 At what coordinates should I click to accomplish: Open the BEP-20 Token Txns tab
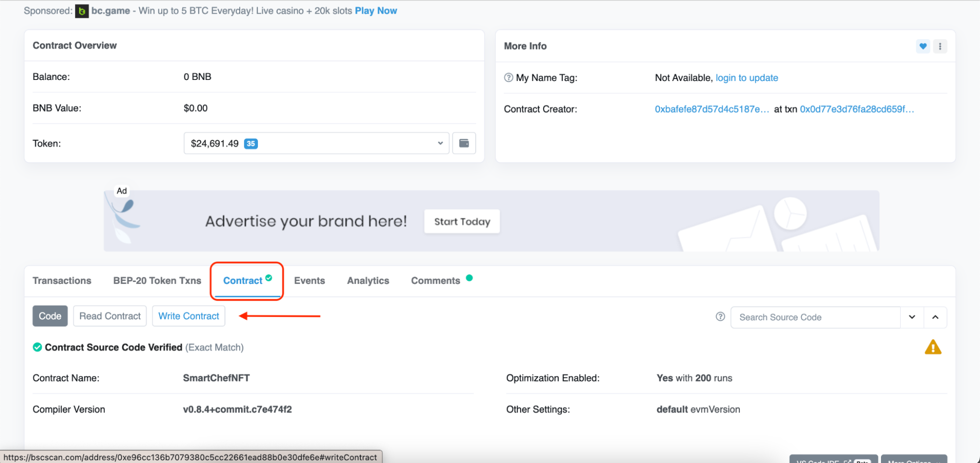[157, 281]
